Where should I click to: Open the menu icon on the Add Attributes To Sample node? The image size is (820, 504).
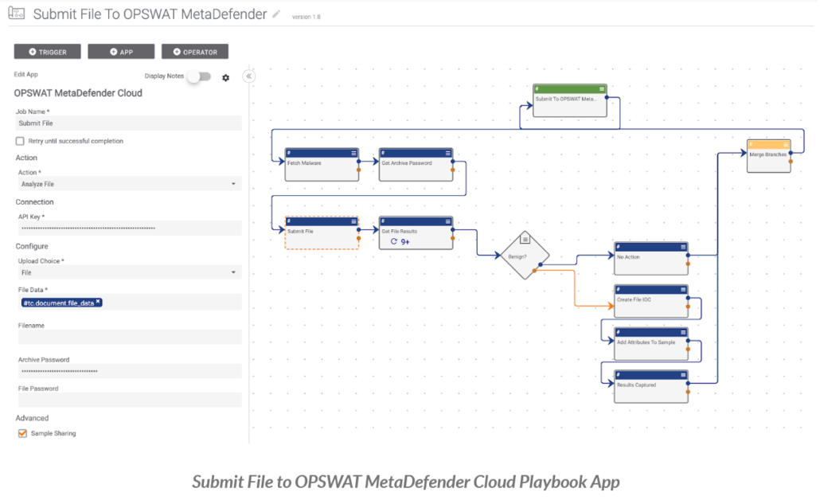[683, 333]
